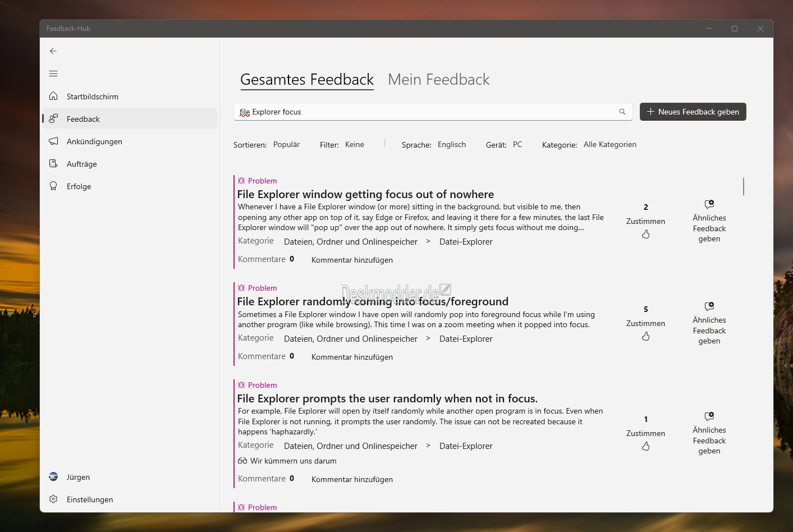The image size is (793, 532).
Task: Click the search field containing 'file Explorer focus'
Action: [433, 112]
